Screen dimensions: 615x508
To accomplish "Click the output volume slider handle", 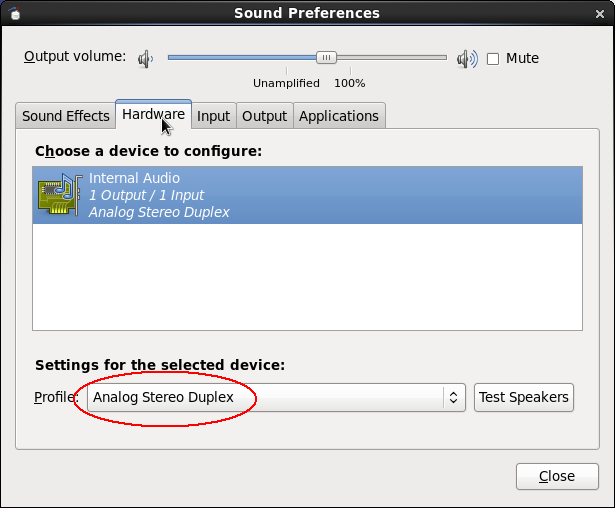I will pyautogui.click(x=326, y=58).
